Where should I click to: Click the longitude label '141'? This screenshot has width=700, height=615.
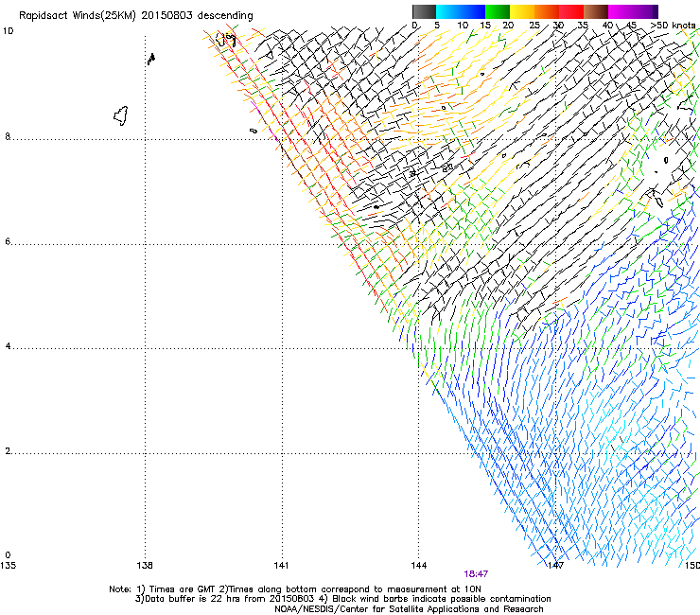coord(281,566)
